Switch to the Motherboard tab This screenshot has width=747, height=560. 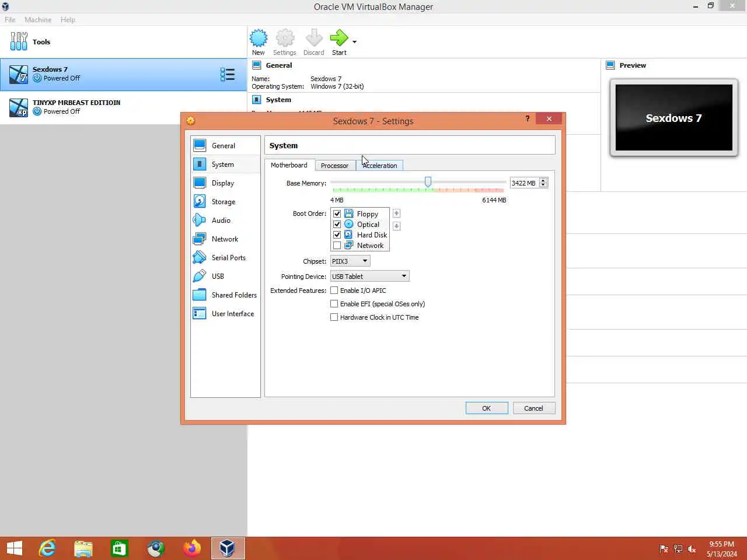click(289, 165)
